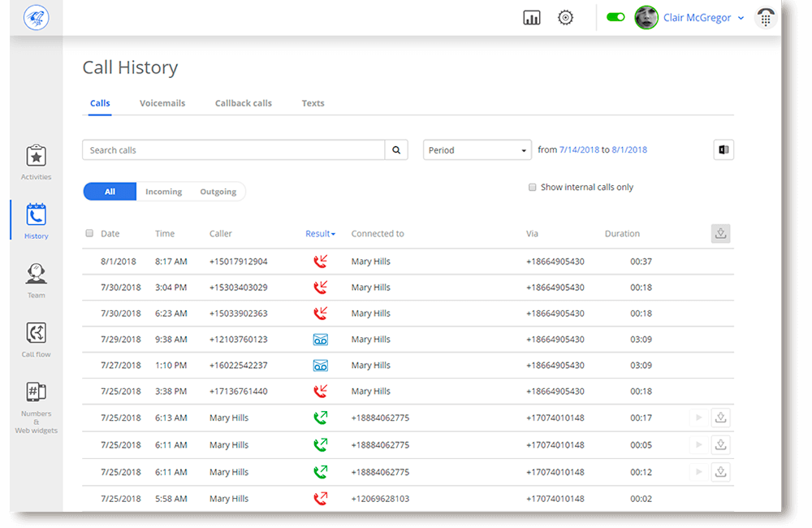The height and width of the screenshot is (528, 812).
Task: Select the All calls filter
Action: click(110, 191)
